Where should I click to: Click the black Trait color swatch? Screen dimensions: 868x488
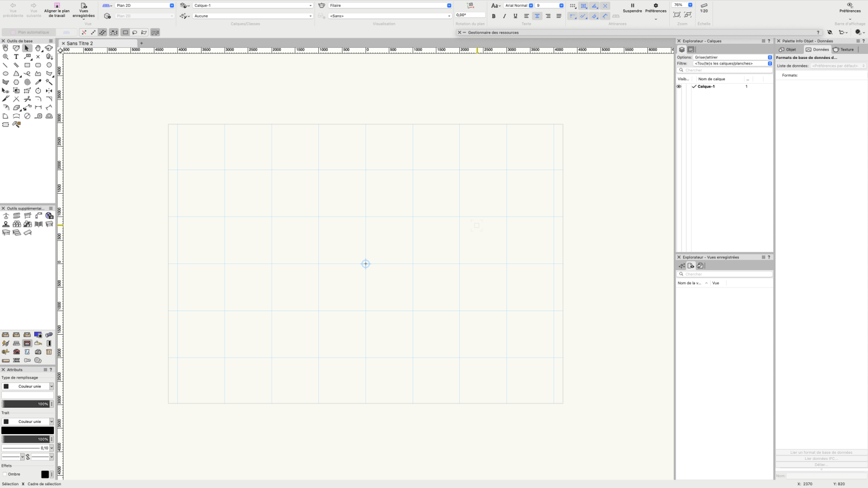[x=28, y=430]
